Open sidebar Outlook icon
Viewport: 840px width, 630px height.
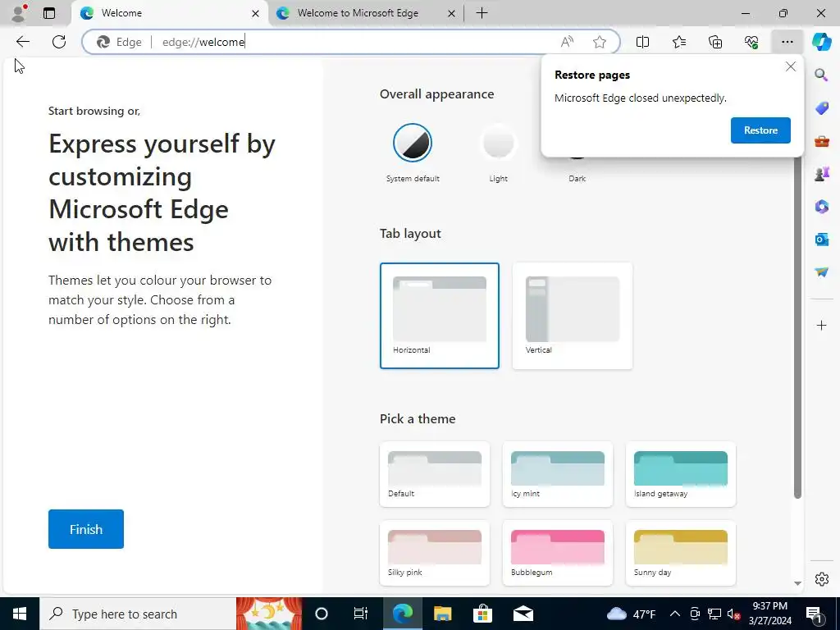click(821, 239)
